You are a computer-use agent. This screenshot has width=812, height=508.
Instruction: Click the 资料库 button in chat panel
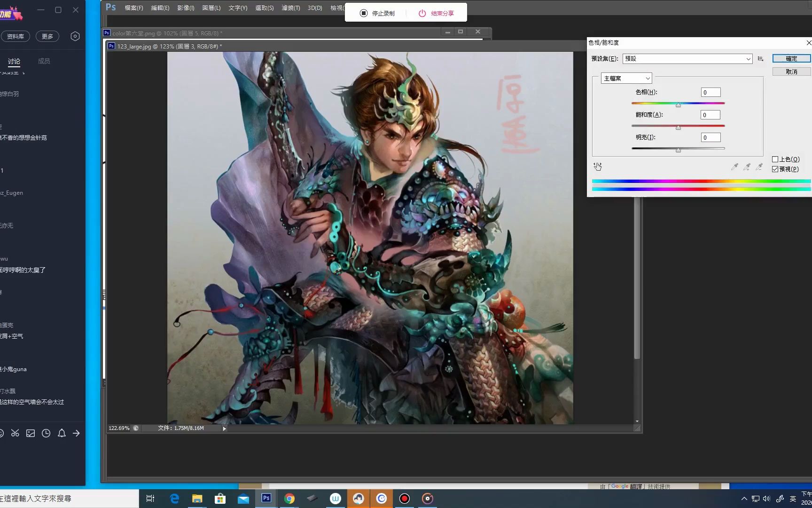tap(16, 36)
